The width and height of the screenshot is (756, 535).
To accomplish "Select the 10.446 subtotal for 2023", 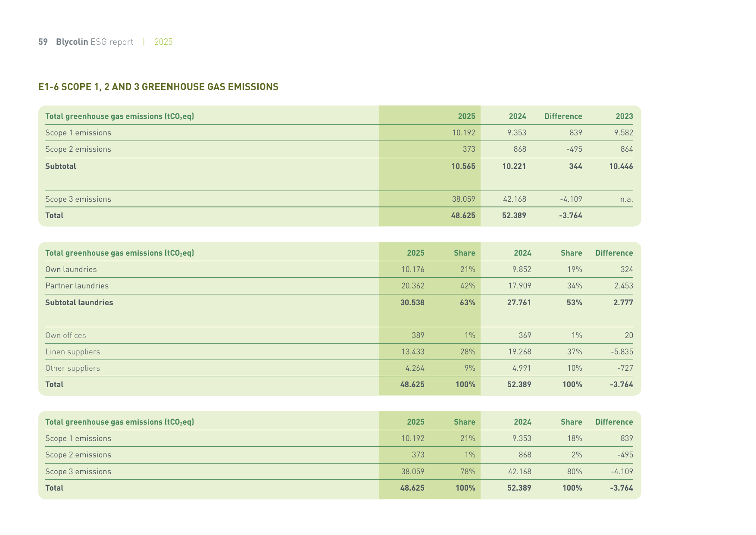I will 621,166.
